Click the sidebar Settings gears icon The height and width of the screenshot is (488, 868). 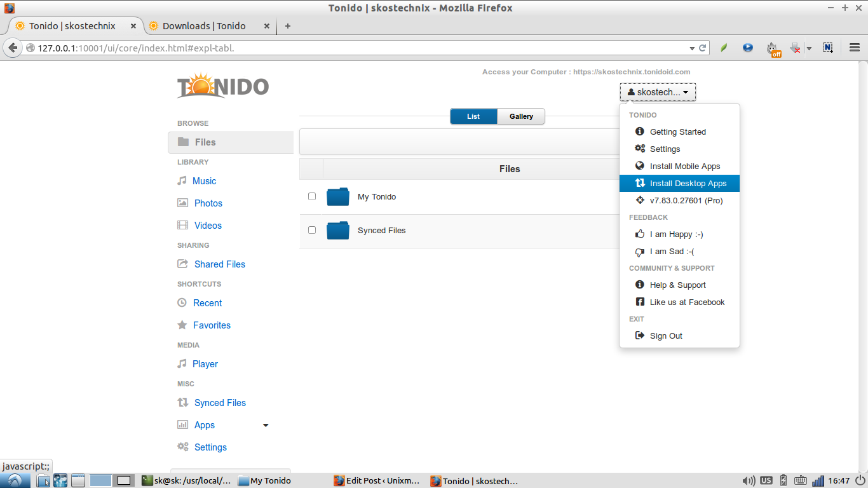tap(183, 447)
